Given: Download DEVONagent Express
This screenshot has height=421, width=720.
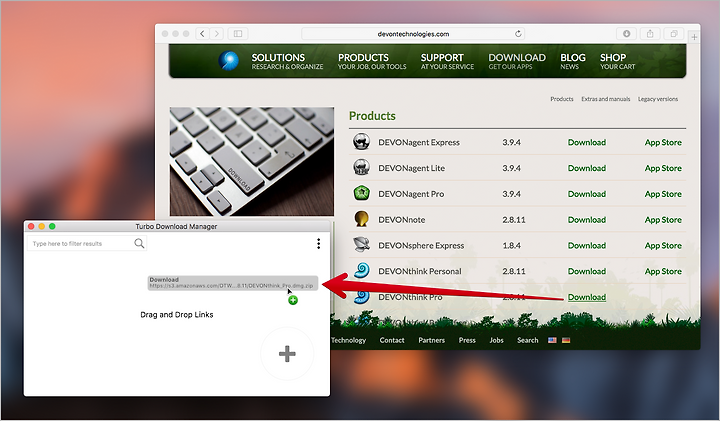Looking at the screenshot, I should 587,142.
